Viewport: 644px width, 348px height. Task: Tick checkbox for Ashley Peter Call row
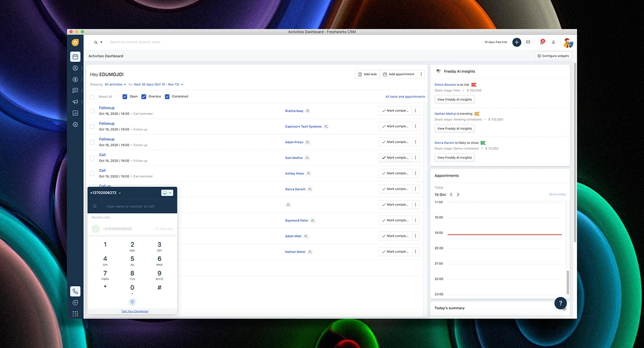[x=92, y=173]
